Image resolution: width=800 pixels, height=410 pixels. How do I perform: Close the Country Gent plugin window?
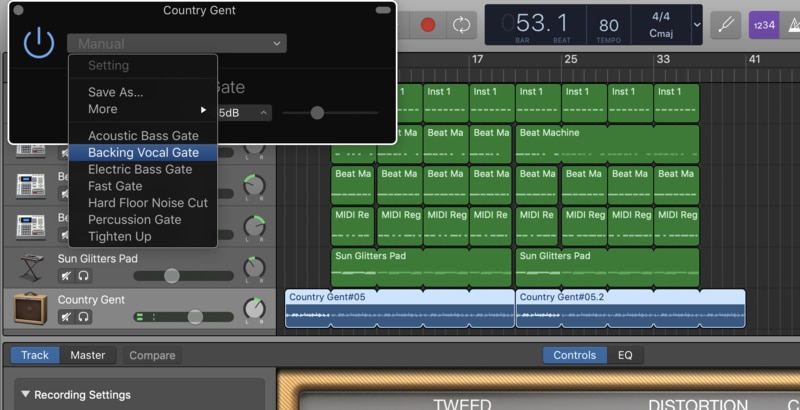pos(18,10)
